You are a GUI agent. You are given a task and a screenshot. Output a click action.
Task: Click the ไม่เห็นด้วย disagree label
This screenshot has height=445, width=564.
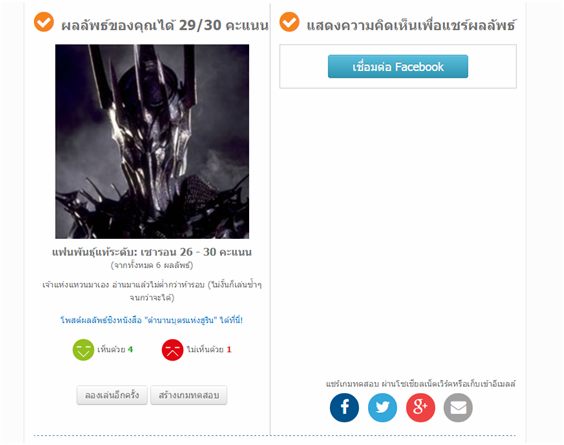pos(205,349)
